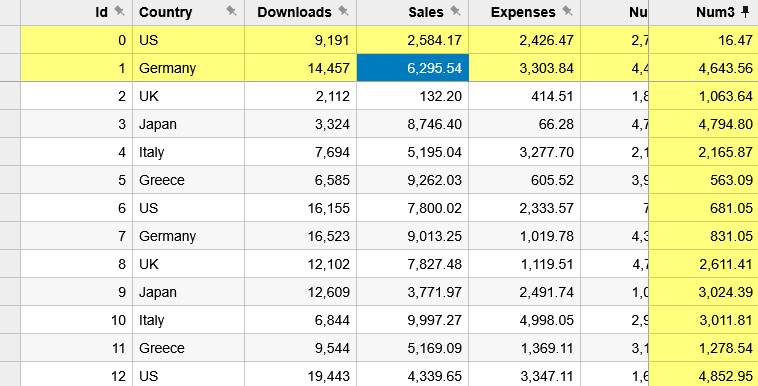Viewport: 758px width, 386px height.
Task: Select Downloads value 14,457
Action: (x=301, y=68)
